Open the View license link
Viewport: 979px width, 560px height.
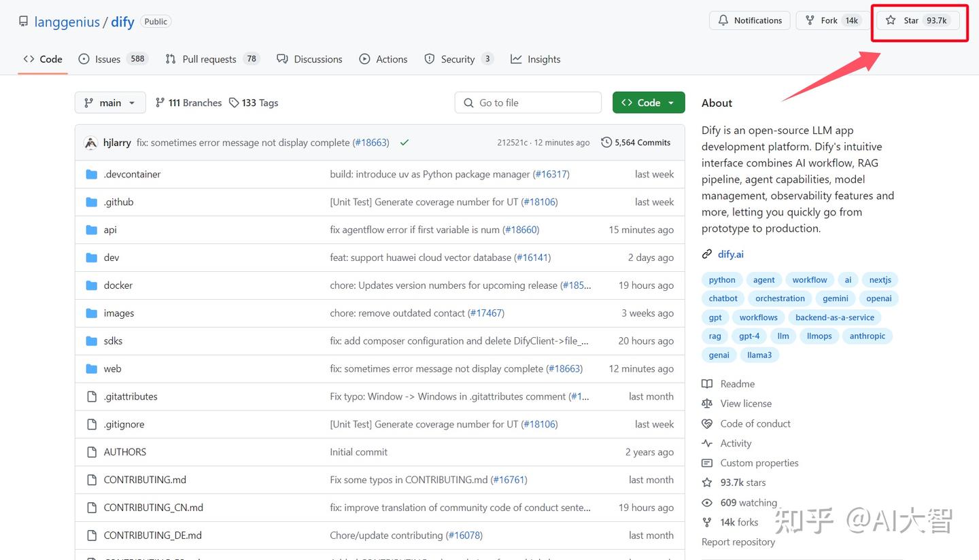pyautogui.click(x=746, y=404)
